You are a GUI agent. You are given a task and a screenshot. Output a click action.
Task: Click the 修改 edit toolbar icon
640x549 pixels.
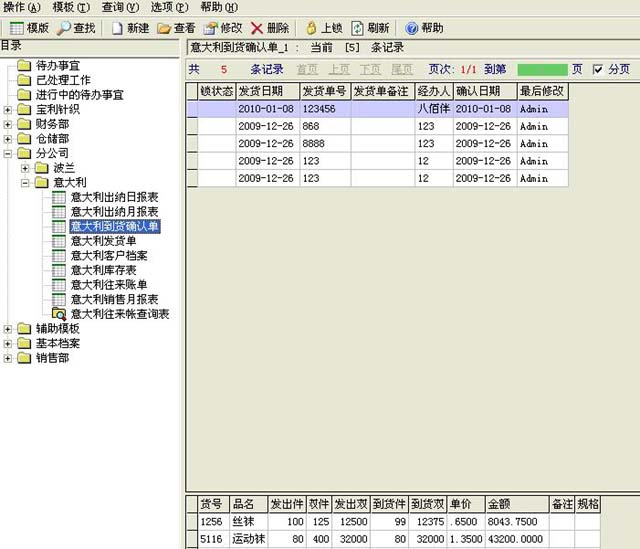pyautogui.click(x=223, y=28)
